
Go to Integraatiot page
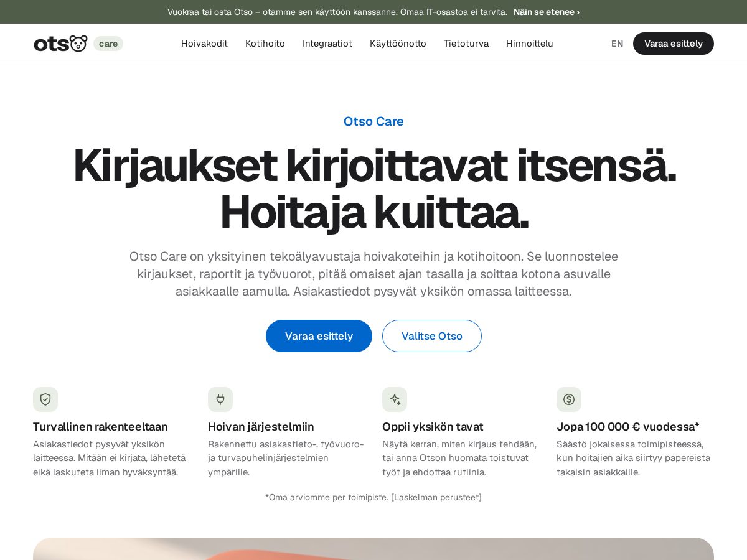pos(327,44)
